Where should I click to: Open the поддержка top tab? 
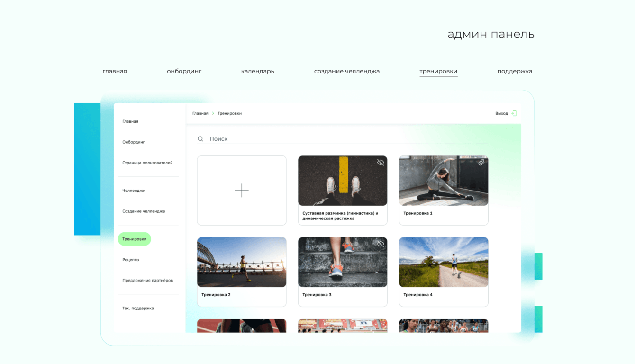[515, 71]
